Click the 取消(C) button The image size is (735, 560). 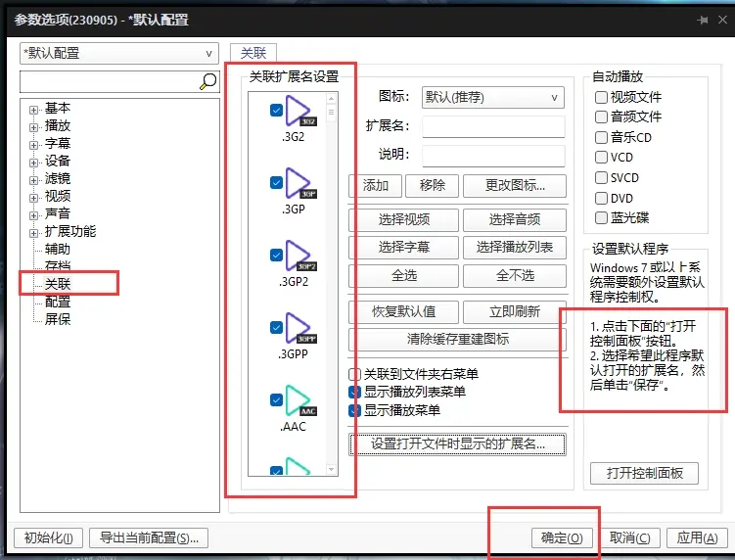(629, 537)
